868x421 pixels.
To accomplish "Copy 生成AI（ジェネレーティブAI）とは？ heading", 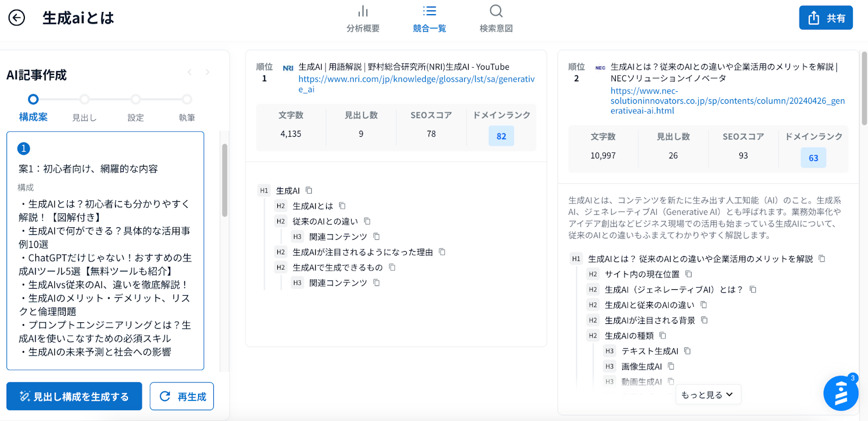I will coord(752,289).
